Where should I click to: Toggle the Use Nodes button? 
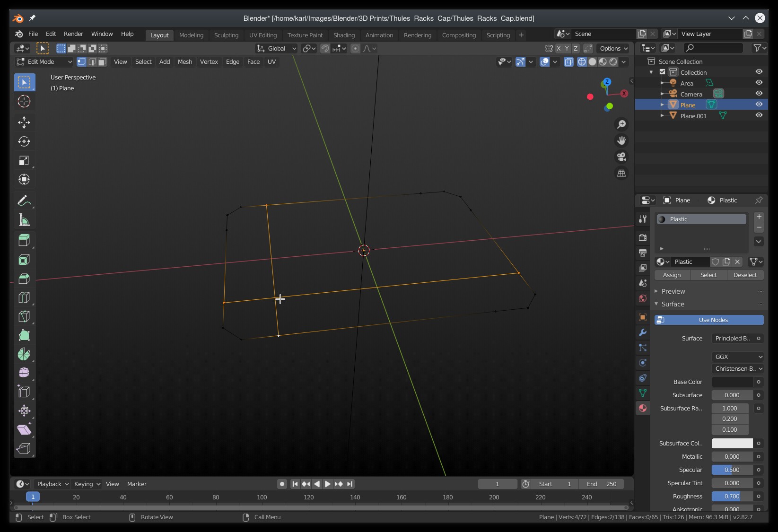[709, 320]
